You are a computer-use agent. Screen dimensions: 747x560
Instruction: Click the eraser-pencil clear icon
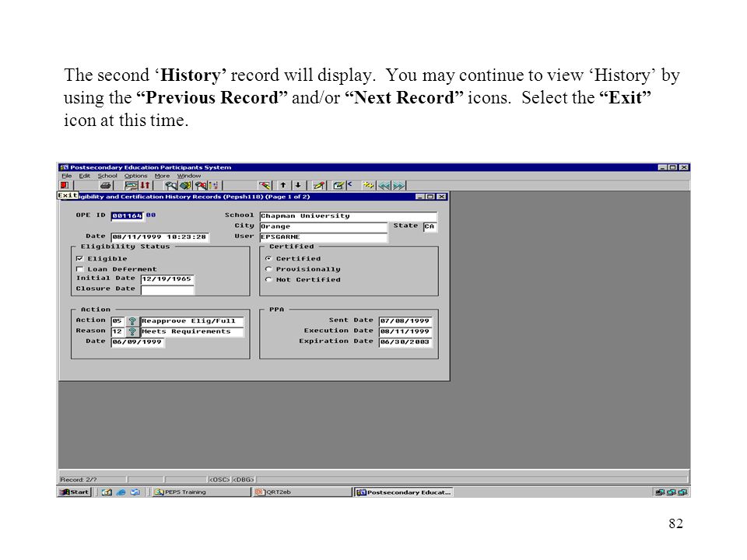click(x=265, y=185)
